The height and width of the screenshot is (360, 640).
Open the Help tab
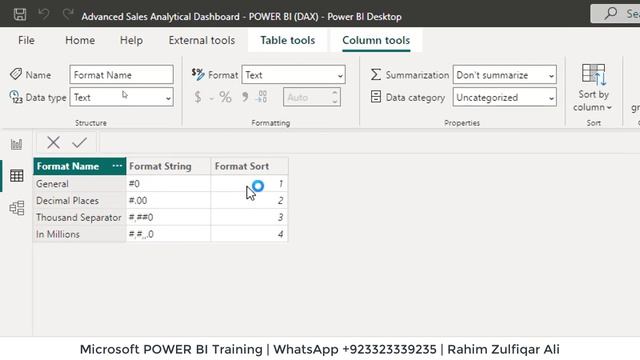131,40
